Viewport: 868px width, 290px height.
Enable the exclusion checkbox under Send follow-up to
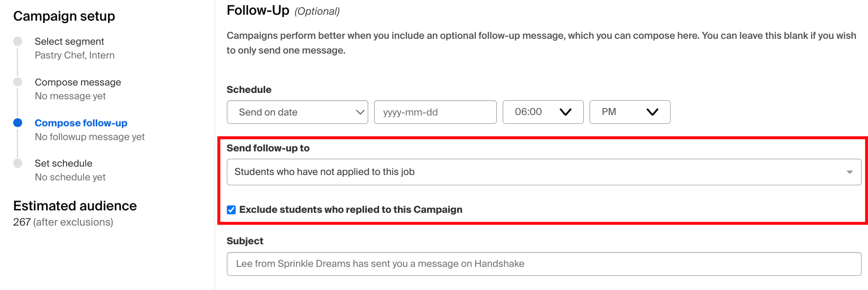231,209
